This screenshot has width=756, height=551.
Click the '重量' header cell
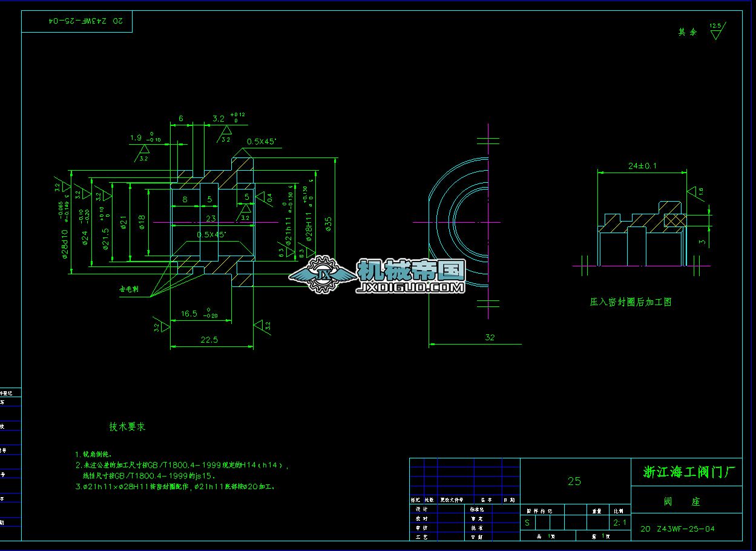pos(596,512)
